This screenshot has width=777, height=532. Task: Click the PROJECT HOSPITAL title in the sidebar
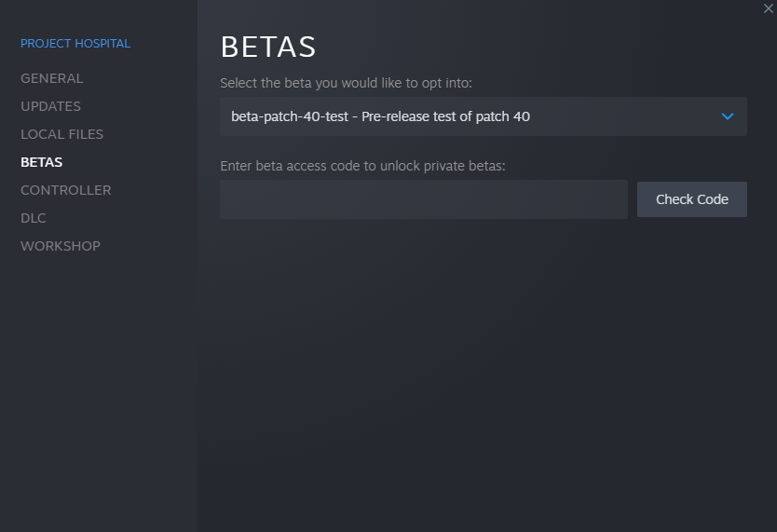tap(75, 44)
